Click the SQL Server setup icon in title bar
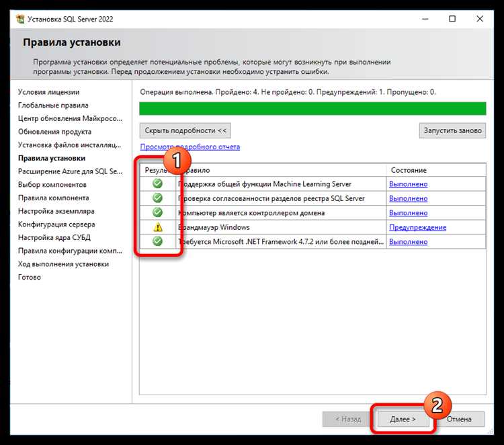504x445 pixels. (x=20, y=19)
